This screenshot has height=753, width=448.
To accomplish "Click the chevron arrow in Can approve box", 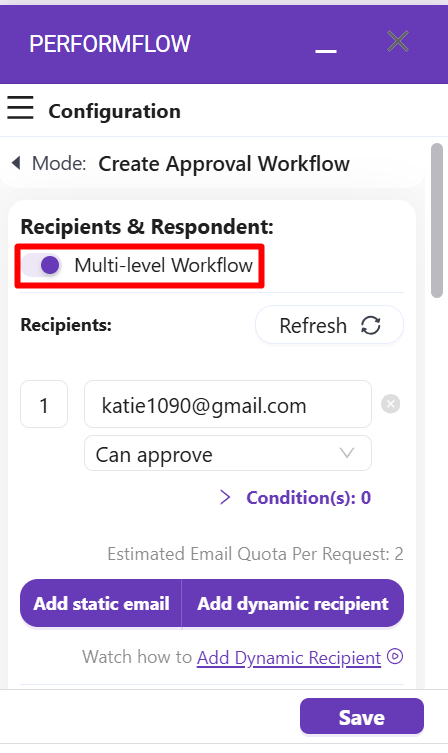I will 347,453.
